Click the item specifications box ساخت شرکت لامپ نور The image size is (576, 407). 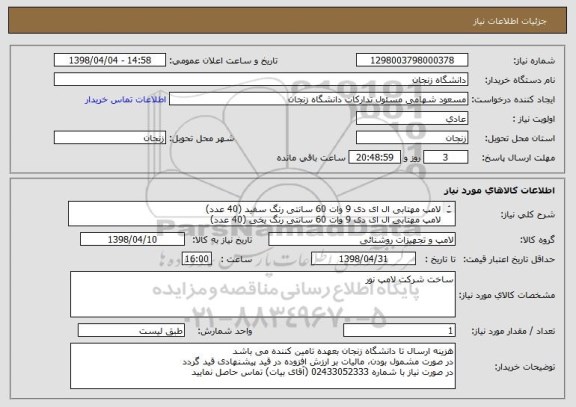263,294
